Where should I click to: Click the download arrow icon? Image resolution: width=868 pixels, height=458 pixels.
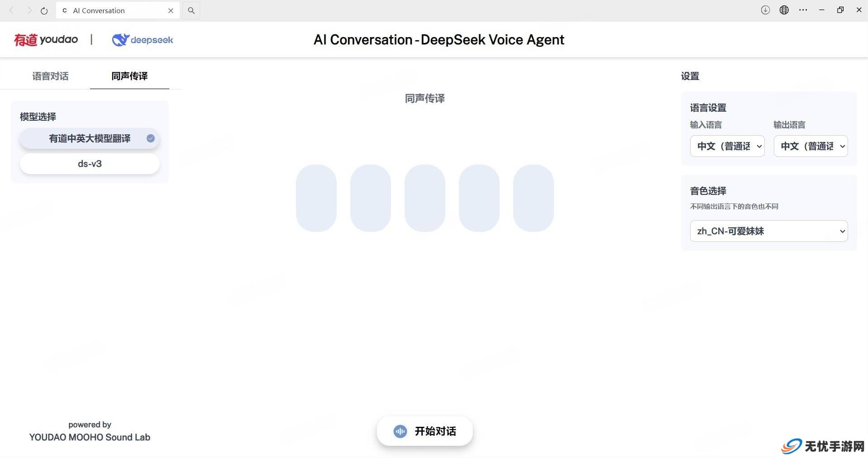[x=765, y=10]
